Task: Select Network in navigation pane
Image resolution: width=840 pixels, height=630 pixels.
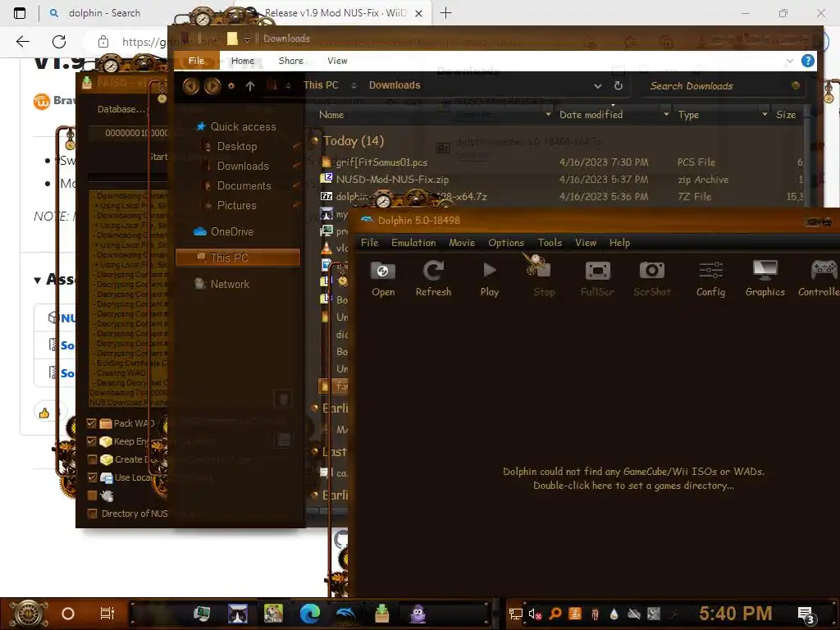Action: tap(222, 284)
